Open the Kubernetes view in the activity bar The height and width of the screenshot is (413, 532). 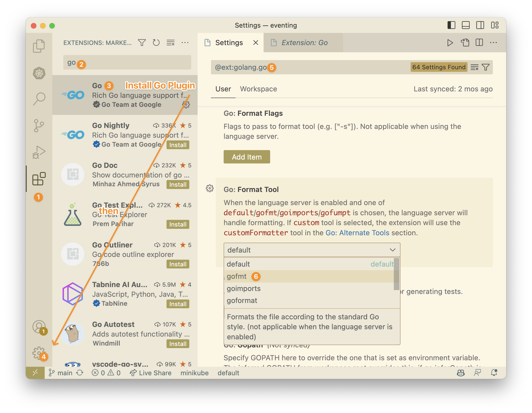(38, 73)
